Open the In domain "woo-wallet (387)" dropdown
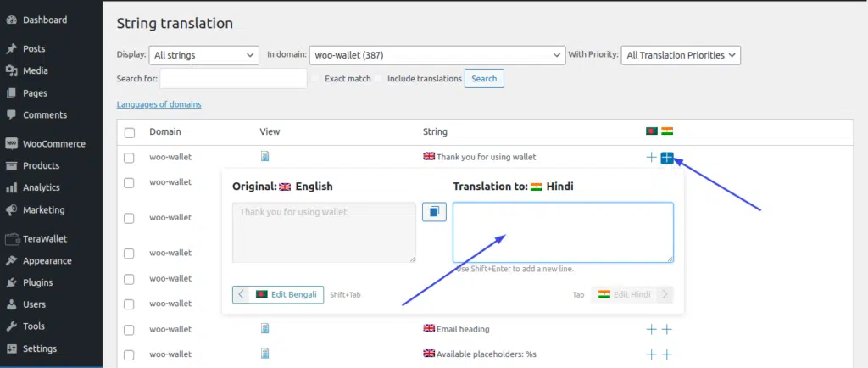Screen dimensions: 868x368 (437, 55)
